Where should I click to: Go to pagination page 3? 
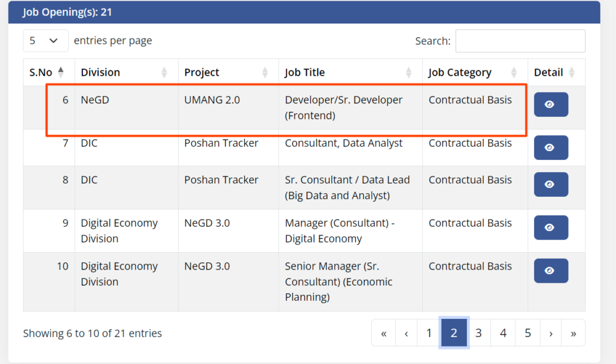478,333
